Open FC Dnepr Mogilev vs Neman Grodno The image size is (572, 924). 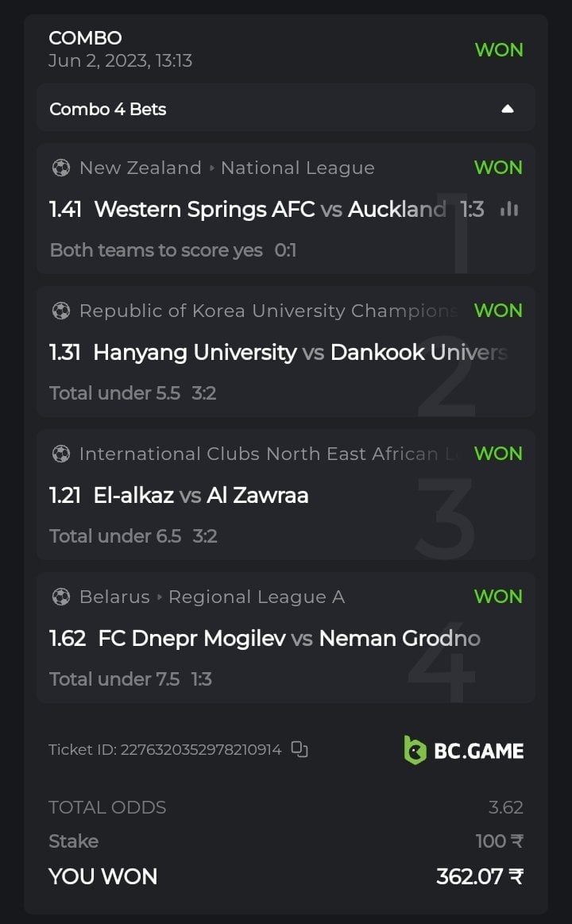point(288,639)
